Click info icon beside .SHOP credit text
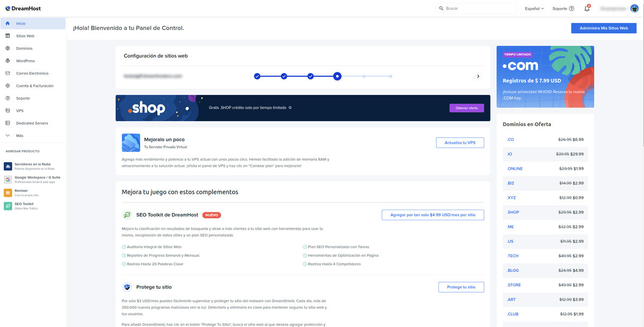Viewport: 644px width, 327px height. coord(290,108)
